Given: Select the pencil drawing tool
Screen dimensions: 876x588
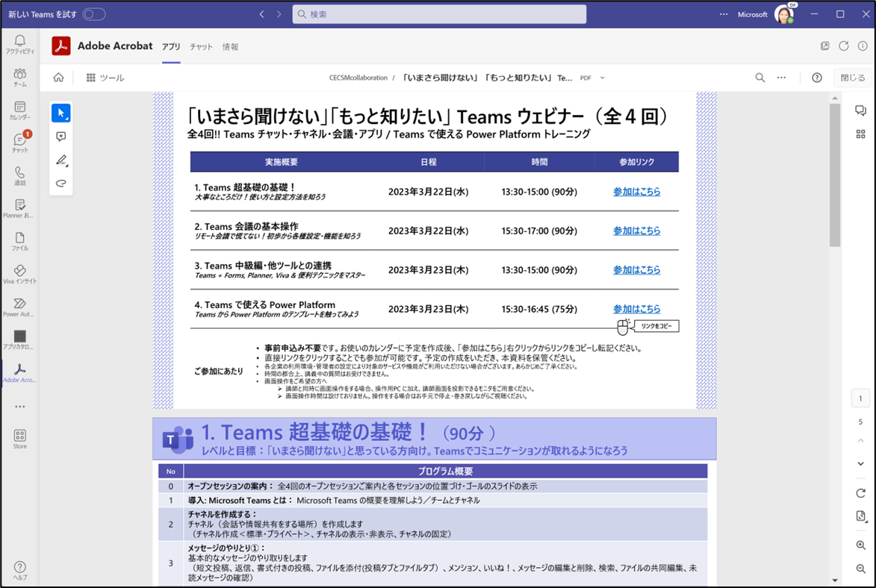Looking at the screenshot, I should tap(60, 160).
